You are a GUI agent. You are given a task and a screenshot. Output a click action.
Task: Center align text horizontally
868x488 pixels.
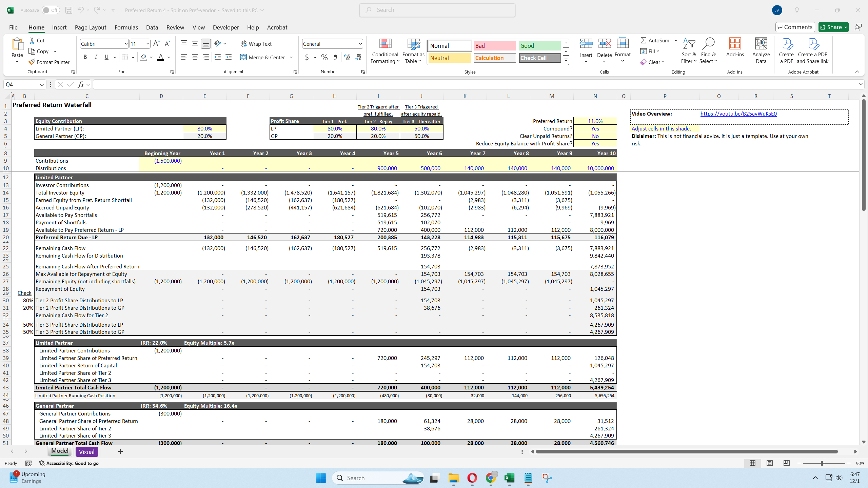coord(195,57)
